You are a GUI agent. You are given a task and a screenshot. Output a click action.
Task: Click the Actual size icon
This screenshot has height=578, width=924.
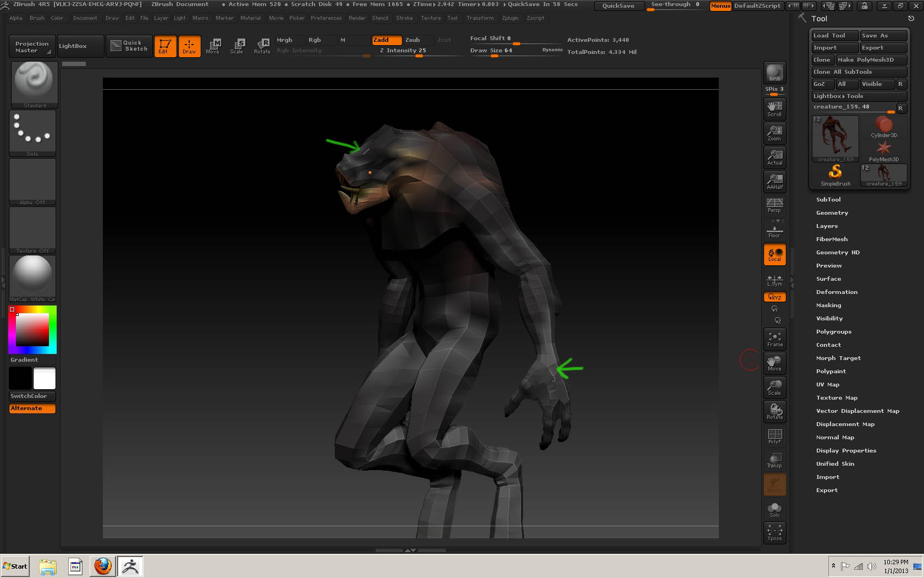tap(774, 157)
